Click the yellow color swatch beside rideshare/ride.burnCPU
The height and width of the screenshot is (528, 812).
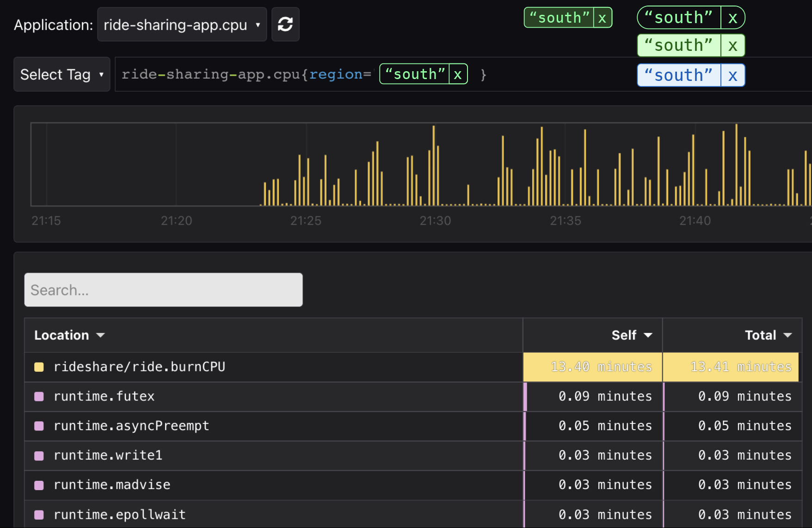coord(39,367)
